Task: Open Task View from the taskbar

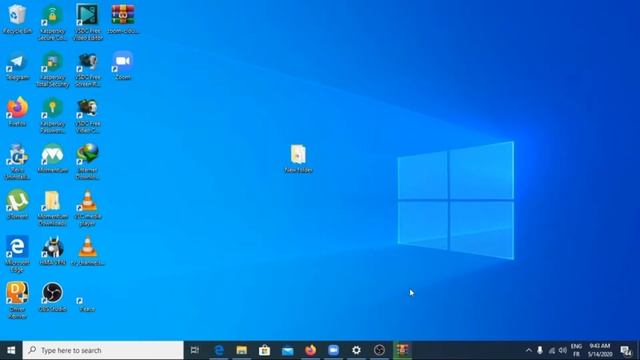Action: tap(195, 350)
